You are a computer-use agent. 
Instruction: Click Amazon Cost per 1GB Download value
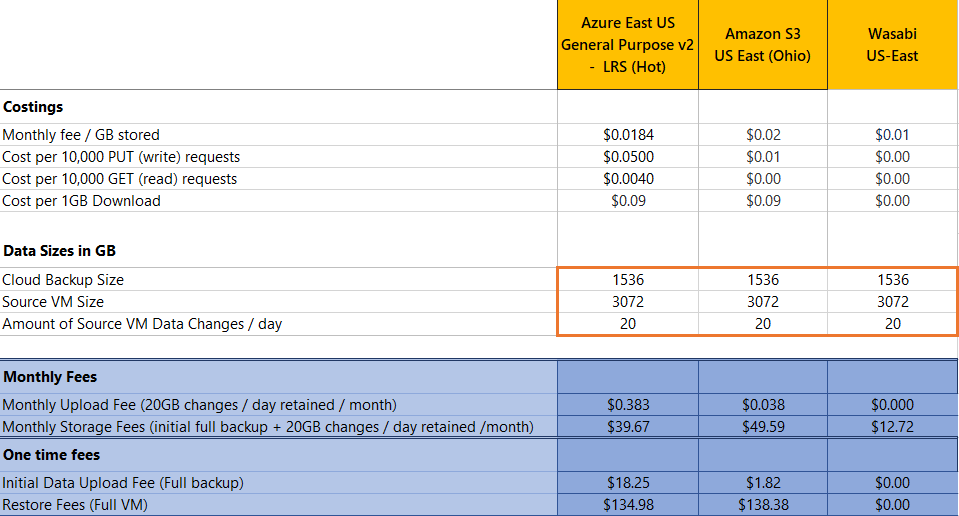763,201
